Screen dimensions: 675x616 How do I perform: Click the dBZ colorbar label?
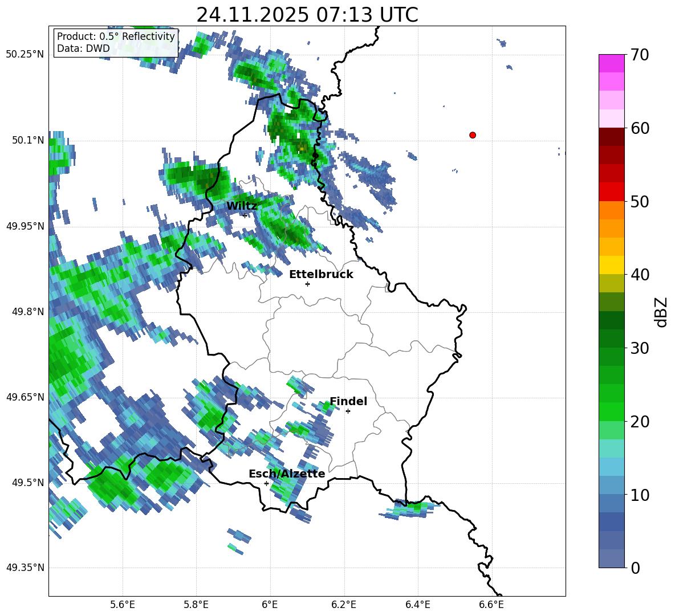(662, 312)
